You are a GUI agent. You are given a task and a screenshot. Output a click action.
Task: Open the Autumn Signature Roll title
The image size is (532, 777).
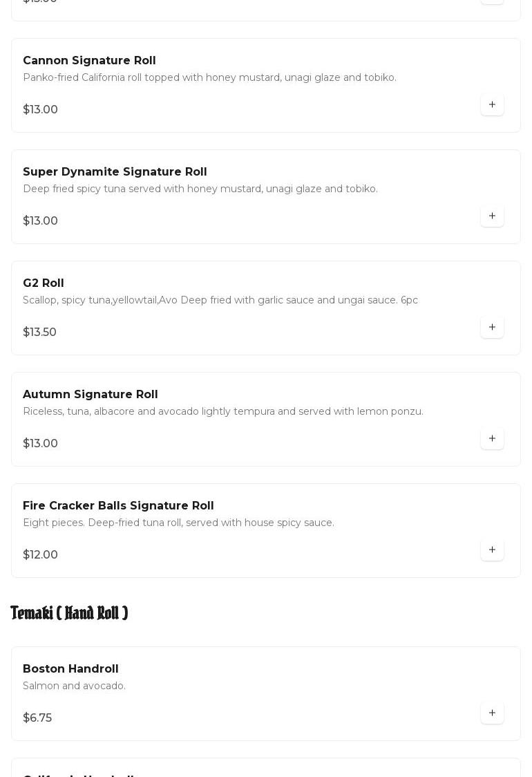91,395
